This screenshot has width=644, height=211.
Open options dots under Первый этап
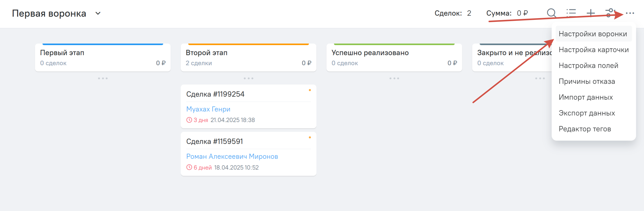(x=103, y=78)
